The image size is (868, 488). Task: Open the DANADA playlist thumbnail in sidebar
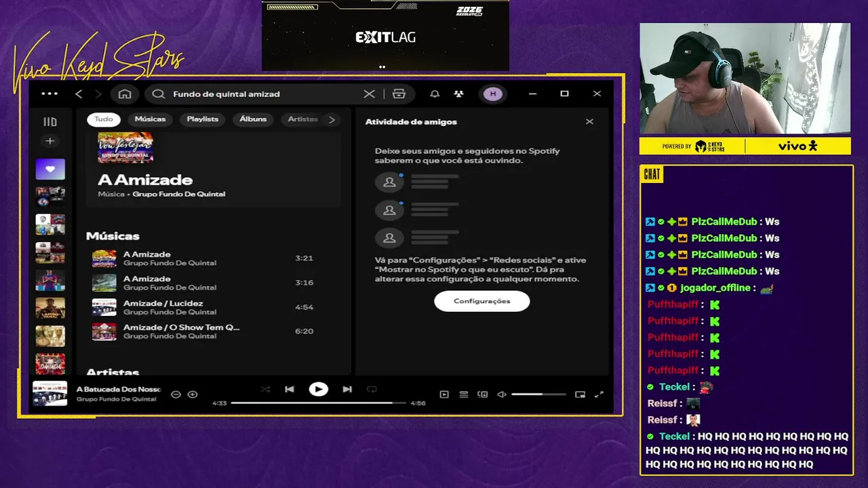coord(50,364)
